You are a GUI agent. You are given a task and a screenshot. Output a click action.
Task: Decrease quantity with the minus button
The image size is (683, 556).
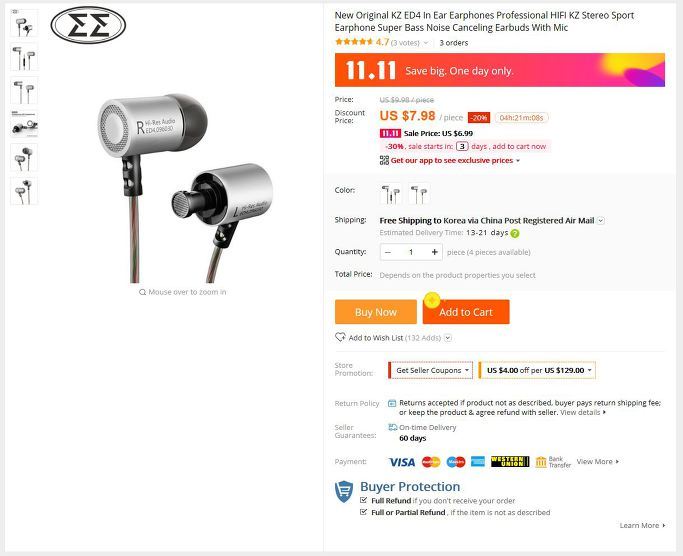click(x=388, y=252)
